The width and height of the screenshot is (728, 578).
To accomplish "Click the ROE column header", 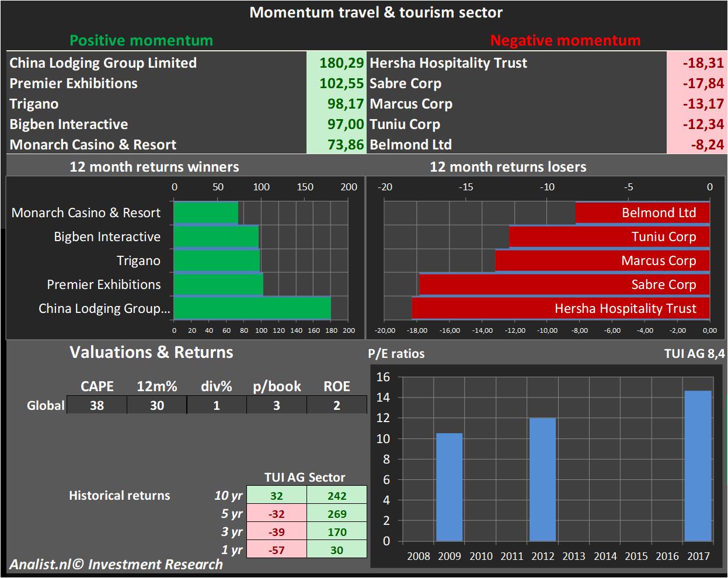I will pos(337,387).
